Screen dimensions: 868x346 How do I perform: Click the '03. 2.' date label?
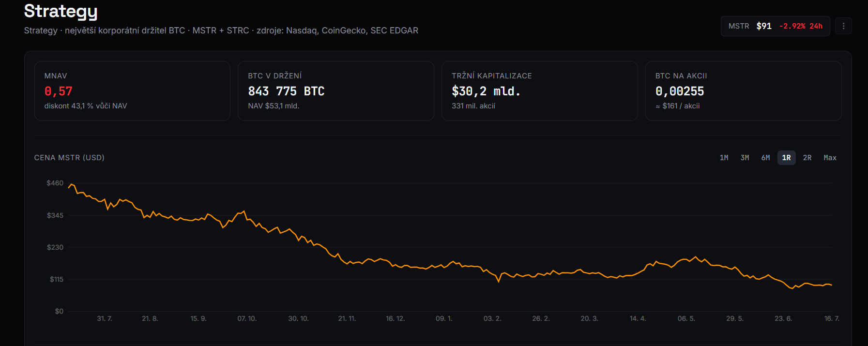[x=492, y=318]
